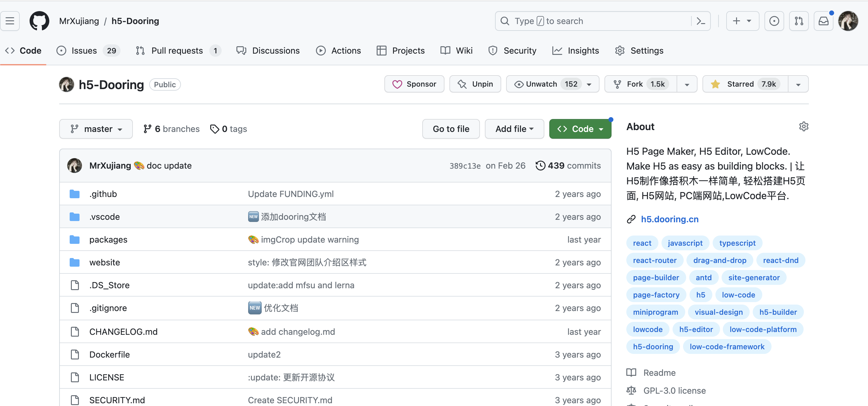868x406 pixels.
Task: Open the hamburger navigation menu
Action: (10, 21)
